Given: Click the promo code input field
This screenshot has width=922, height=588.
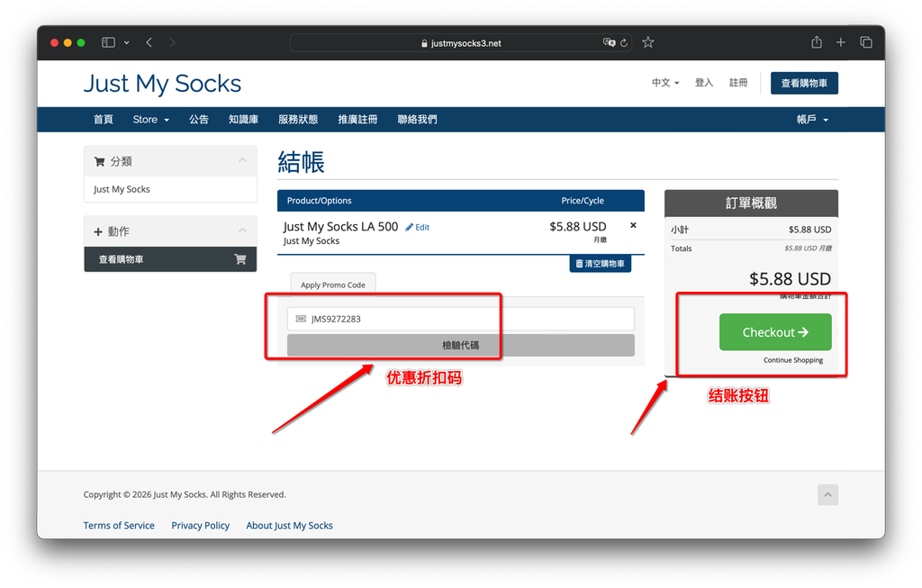Looking at the screenshot, I should tap(460, 319).
